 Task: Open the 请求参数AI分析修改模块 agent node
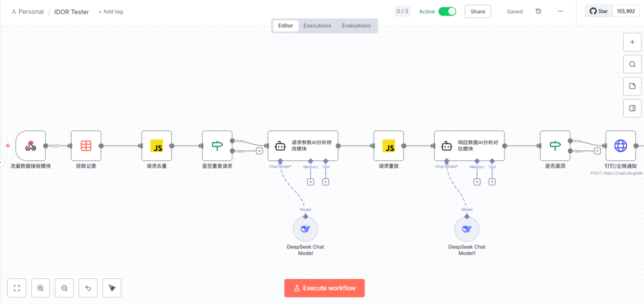pos(302,146)
